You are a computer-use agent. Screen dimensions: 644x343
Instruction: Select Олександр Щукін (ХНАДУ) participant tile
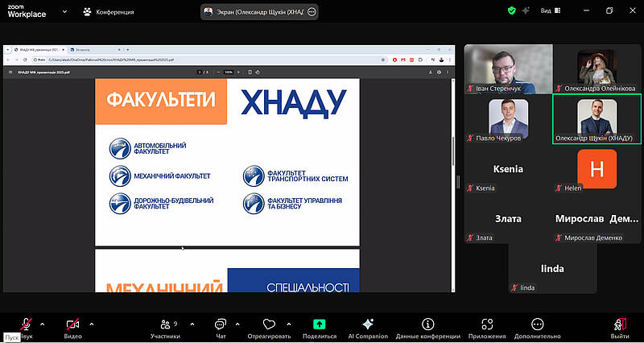pyautogui.click(x=597, y=119)
